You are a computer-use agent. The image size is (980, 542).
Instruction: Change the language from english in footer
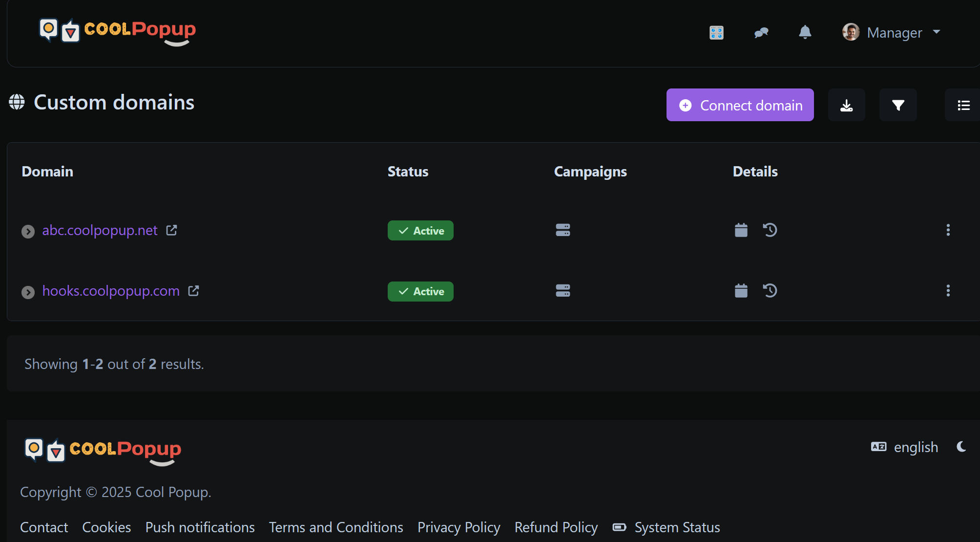905,447
